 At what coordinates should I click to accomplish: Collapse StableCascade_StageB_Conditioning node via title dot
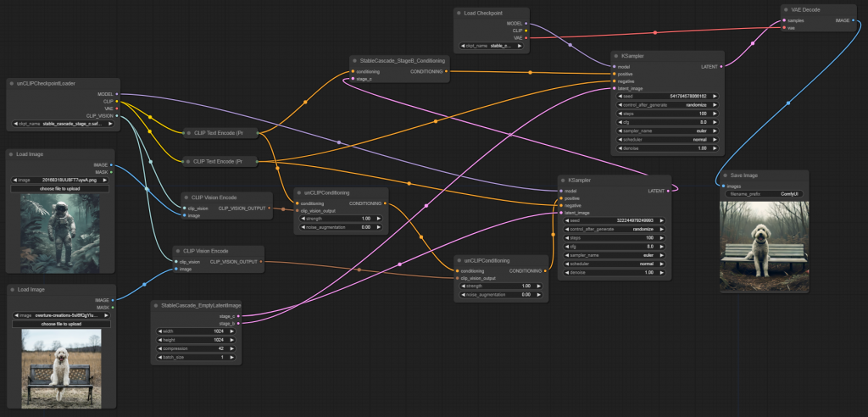(355, 60)
